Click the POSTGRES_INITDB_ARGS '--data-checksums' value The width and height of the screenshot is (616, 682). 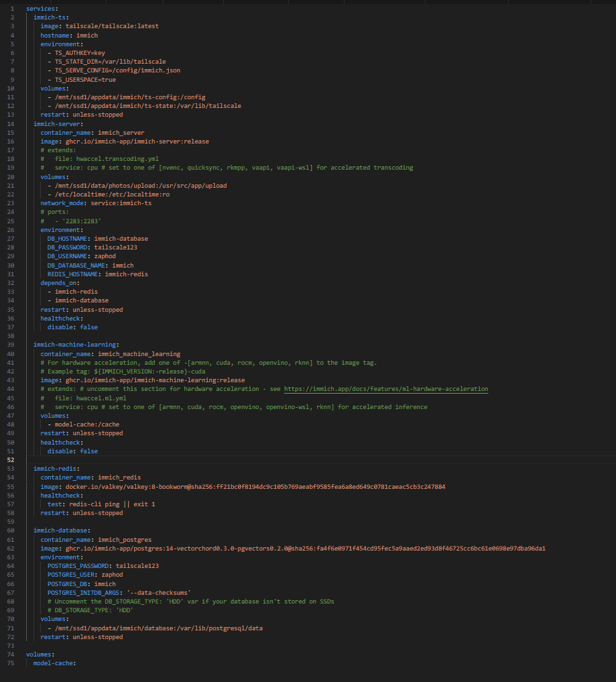click(x=159, y=593)
